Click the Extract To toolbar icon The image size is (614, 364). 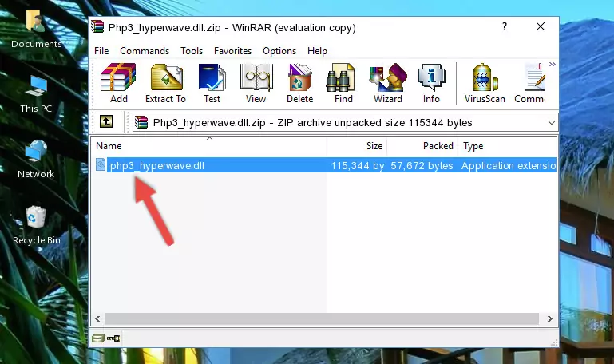coord(165,83)
